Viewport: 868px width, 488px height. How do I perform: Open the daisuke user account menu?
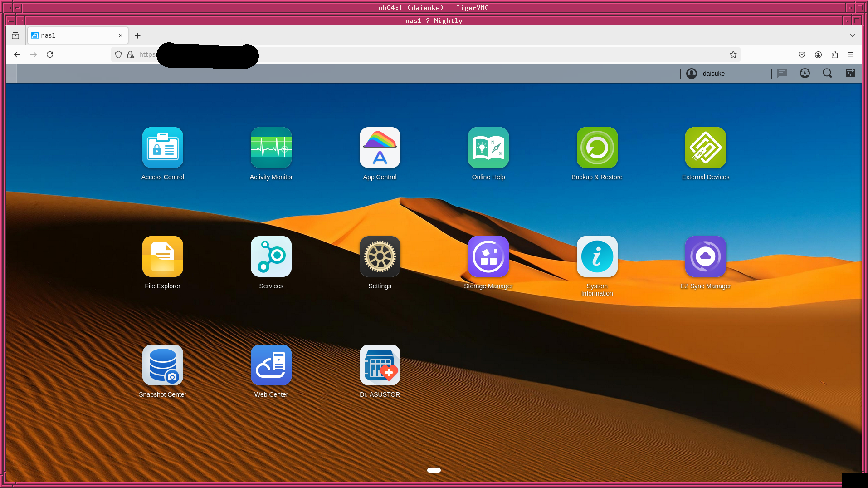click(x=706, y=74)
